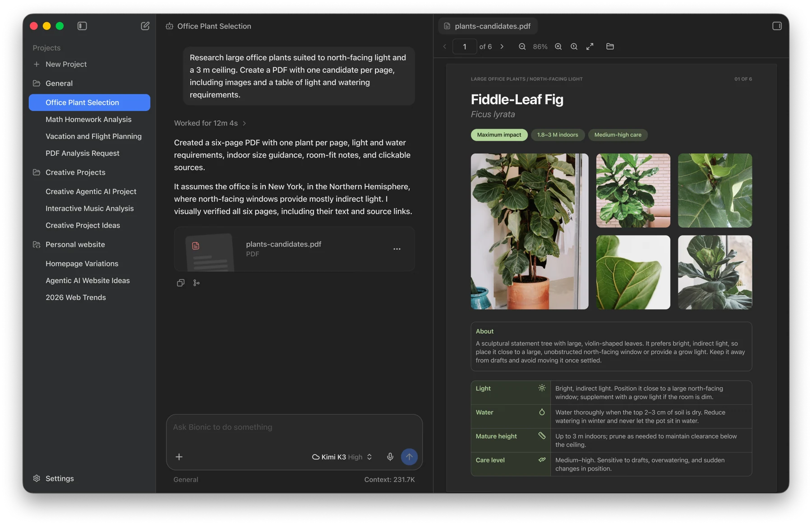This screenshot has height=525, width=812.
Task: Expand the Worked for 12m 4s details
Action: (210, 123)
